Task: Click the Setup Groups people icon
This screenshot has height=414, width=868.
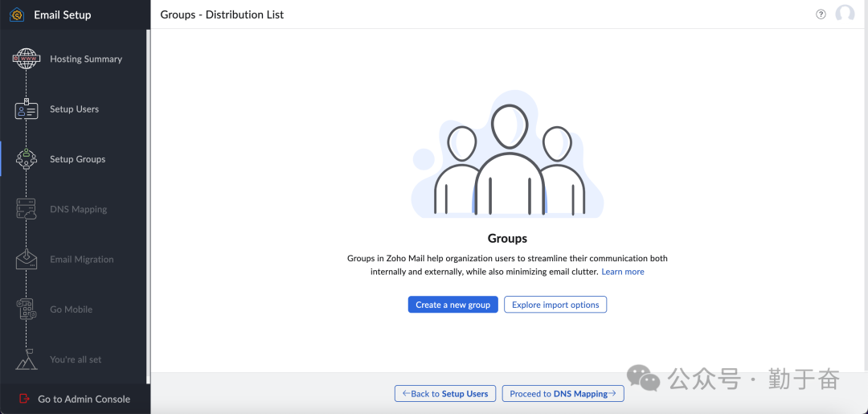Action: [27, 159]
